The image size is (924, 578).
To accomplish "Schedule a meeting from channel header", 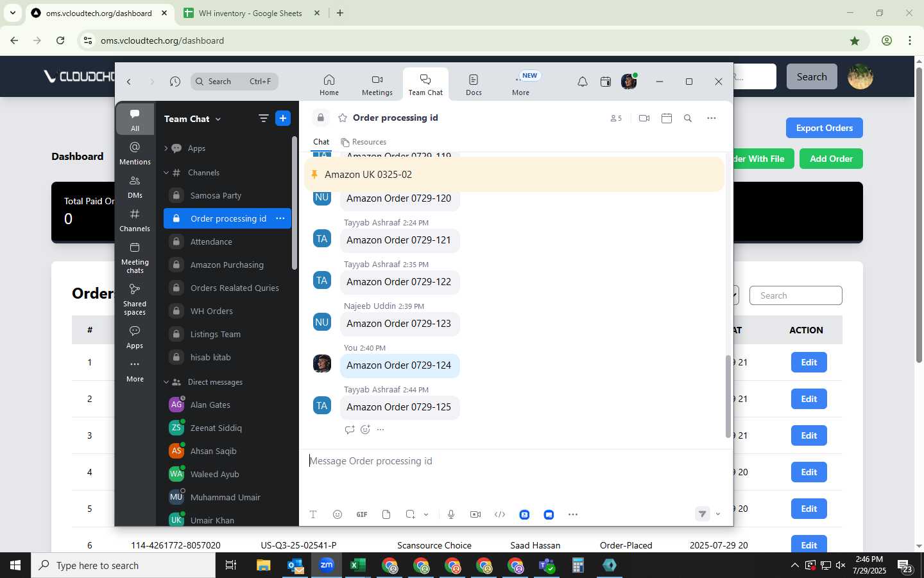I will (x=667, y=118).
